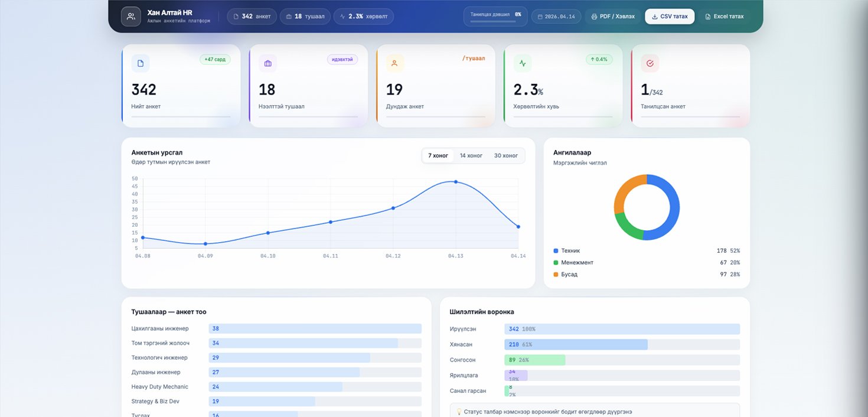Click the Менежмент 67 20% value
Screen dimensions: 868x417
pyautogui.click(x=729, y=263)
